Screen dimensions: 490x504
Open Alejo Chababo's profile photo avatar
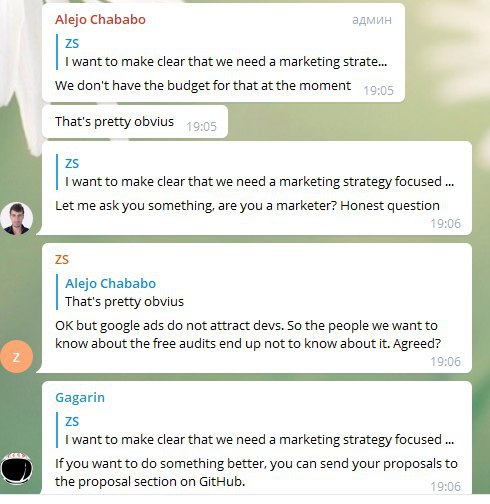(x=17, y=219)
